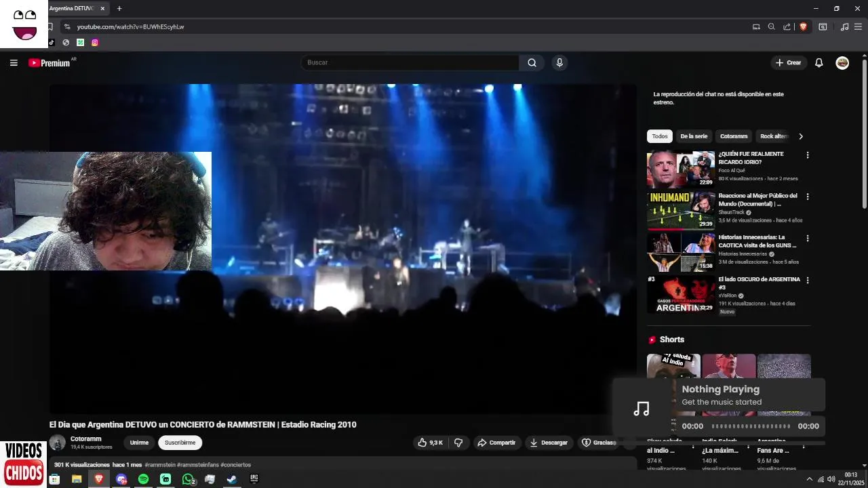868x488 pixels.
Task: Like the video (9,3 K)
Action: (430, 443)
